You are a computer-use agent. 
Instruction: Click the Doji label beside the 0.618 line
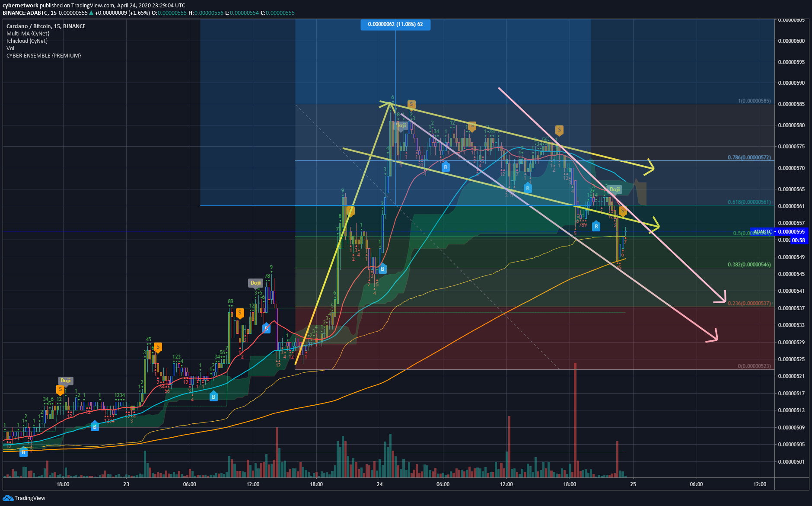pyautogui.click(x=615, y=189)
